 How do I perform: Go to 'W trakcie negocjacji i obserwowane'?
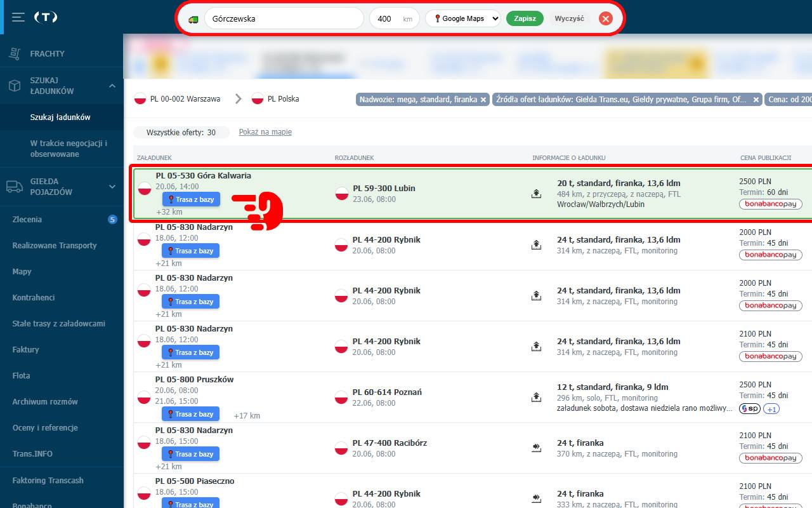click(x=69, y=149)
